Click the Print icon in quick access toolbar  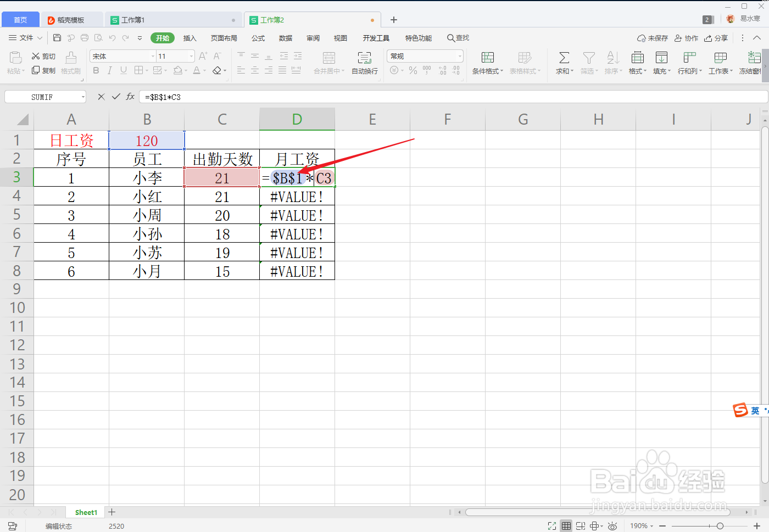pyautogui.click(x=85, y=38)
